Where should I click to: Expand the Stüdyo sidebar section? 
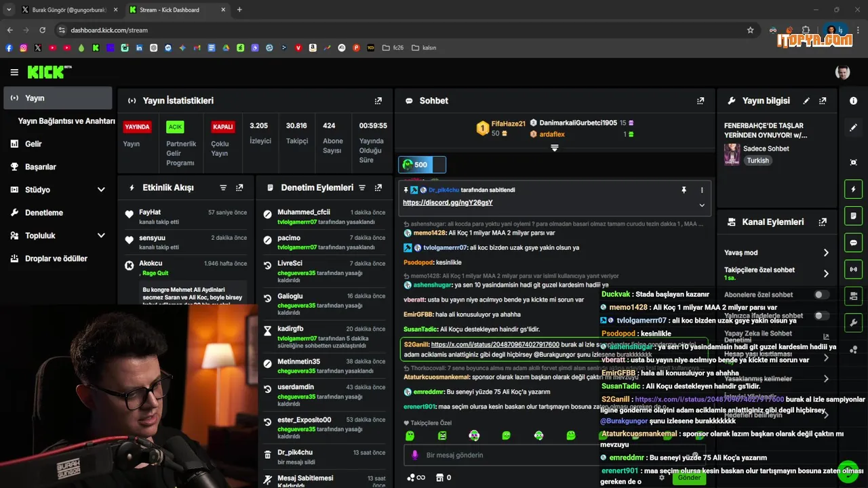click(101, 190)
